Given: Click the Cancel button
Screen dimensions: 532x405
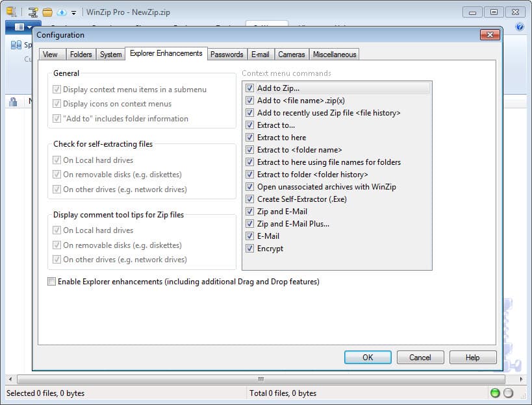Looking at the screenshot, I should 420,357.
